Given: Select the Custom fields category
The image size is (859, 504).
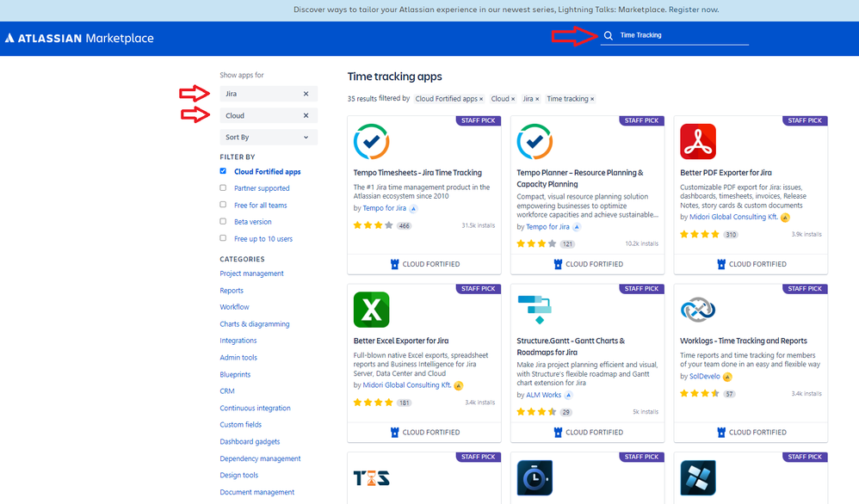Looking at the screenshot, I should tap(240, 425).
